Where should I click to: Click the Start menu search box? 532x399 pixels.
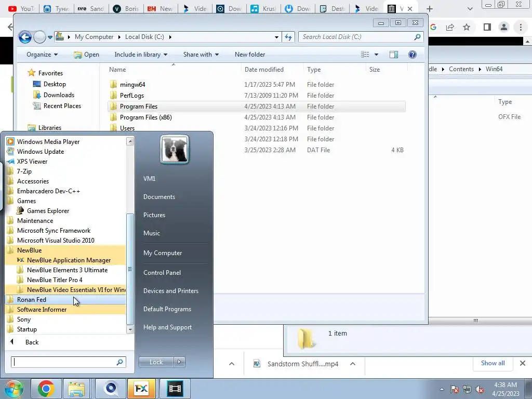tap(69, 362)
